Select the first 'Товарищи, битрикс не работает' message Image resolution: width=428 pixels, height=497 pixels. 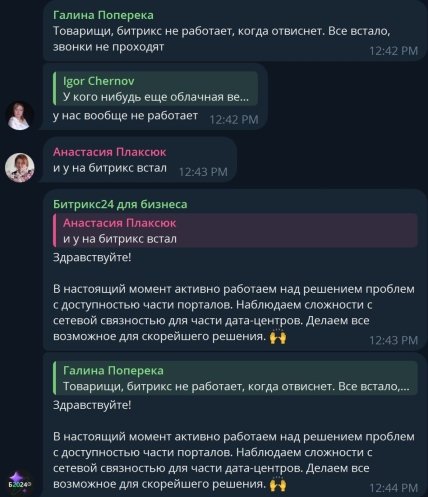(x=235, y=31)
